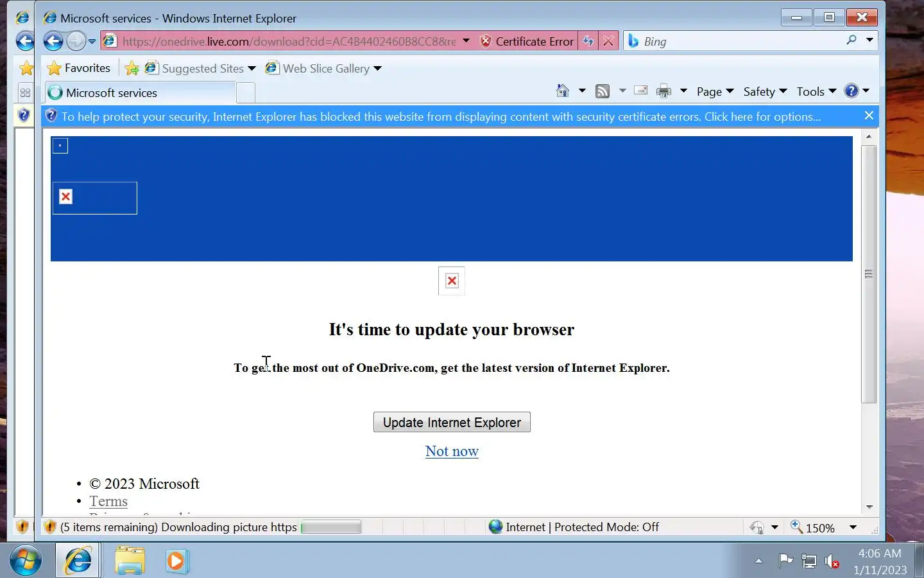Open the Certificate Error security report
This screenshot has height=578, width=924.
tap(527, 41)
